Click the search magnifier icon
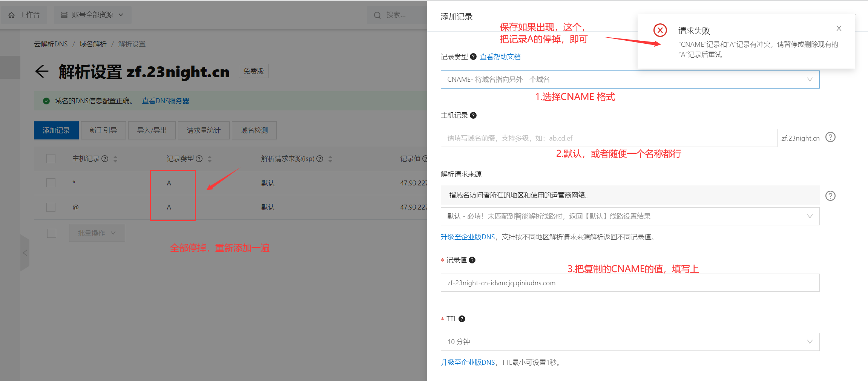Viewport: 868px width, 381px height. pos(377,15)
